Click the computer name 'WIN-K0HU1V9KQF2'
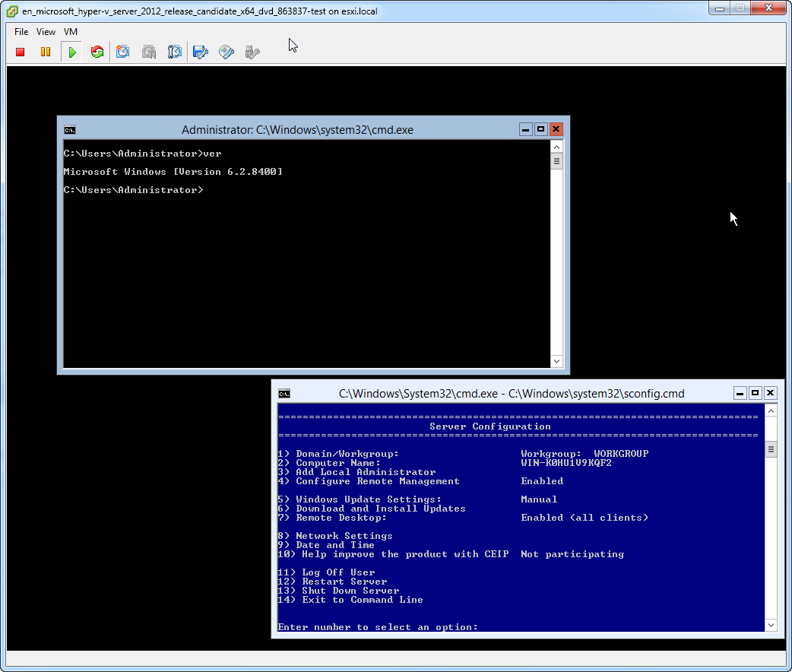This screenshot has width=792, height=672. (566, 463)
